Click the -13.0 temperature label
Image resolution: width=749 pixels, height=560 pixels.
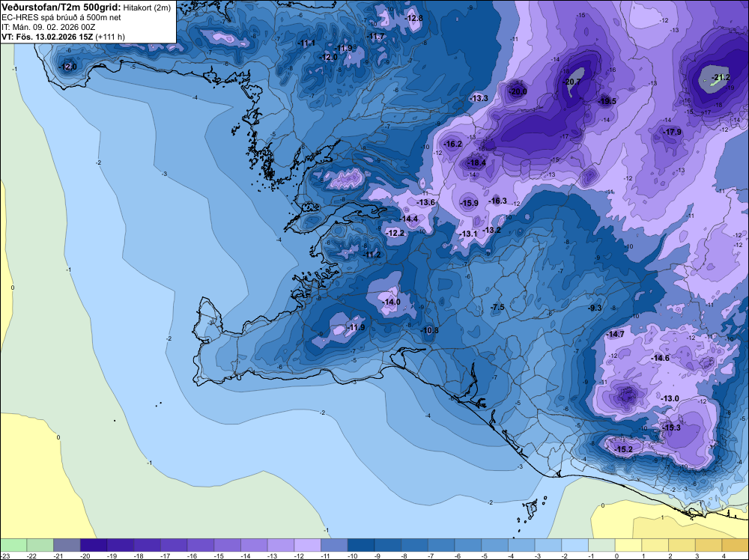[670, 398]
